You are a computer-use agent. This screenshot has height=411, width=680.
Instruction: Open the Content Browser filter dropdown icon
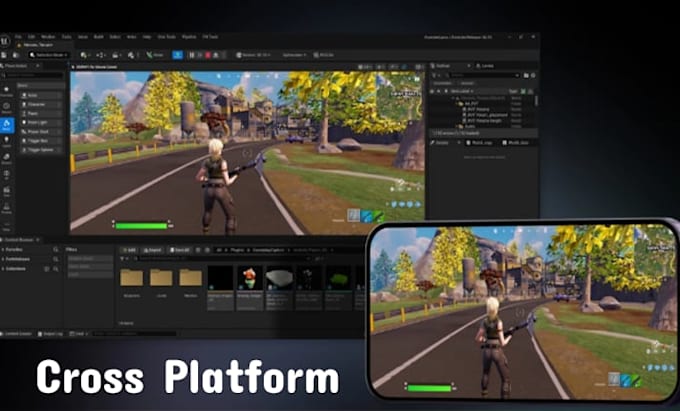[123, 259]
